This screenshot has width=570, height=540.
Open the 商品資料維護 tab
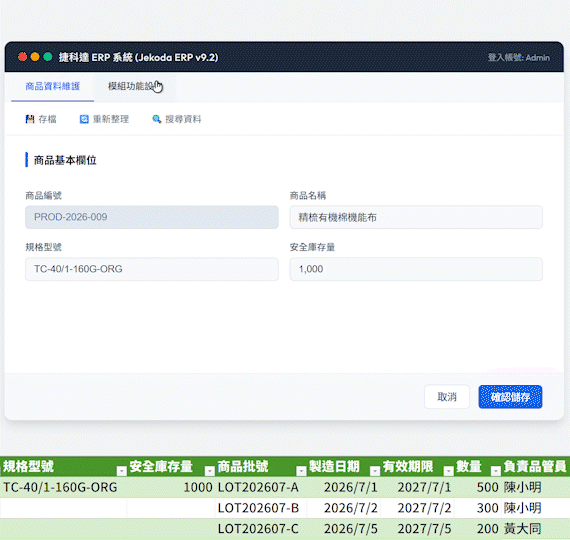pos(53,87)
